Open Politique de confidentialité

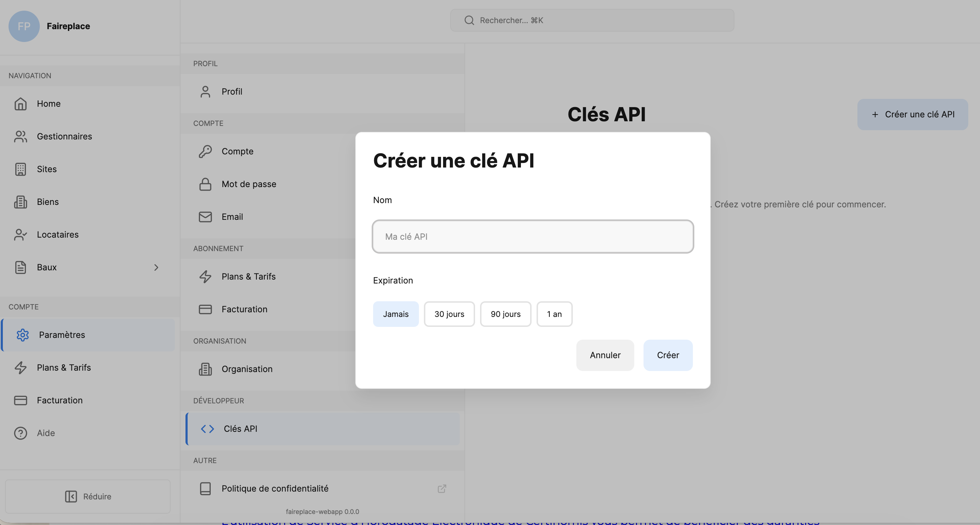tap(275, 488)
